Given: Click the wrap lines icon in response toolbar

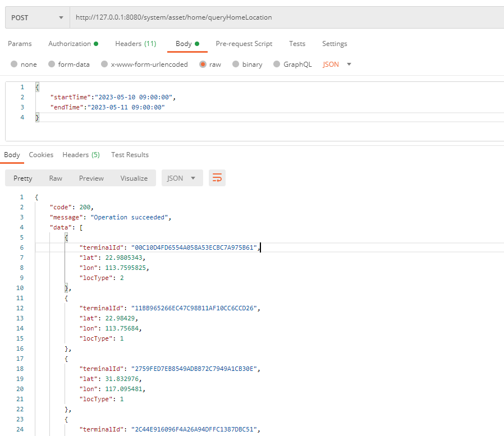Looking at the screenshot, I should click(217, 178).
